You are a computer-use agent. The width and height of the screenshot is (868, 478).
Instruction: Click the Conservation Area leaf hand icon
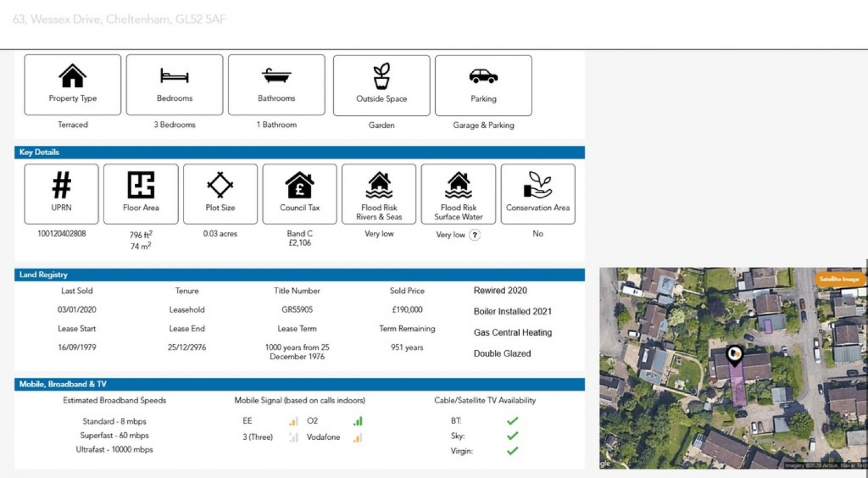click(x=538, y=185)
